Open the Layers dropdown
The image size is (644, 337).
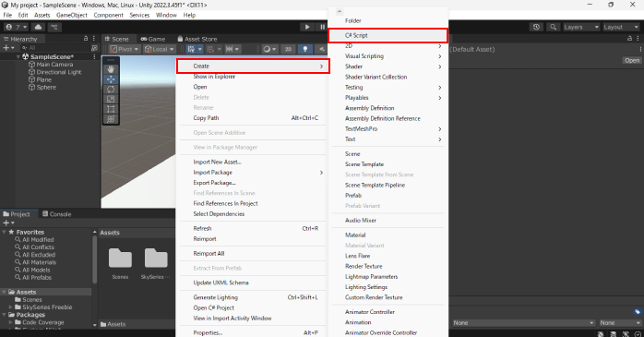tap(581, 27)
